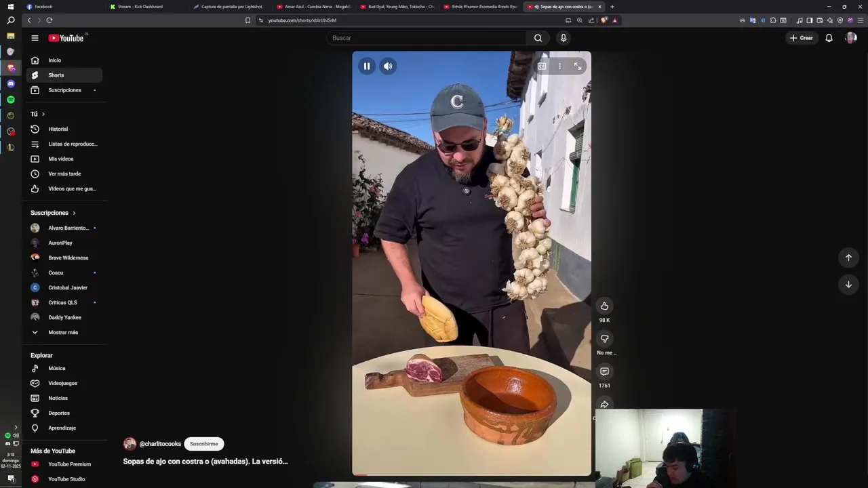Open Mis vídeos
Screen dimensions: 868x488
pyautogui.click(x=64, y=159)
